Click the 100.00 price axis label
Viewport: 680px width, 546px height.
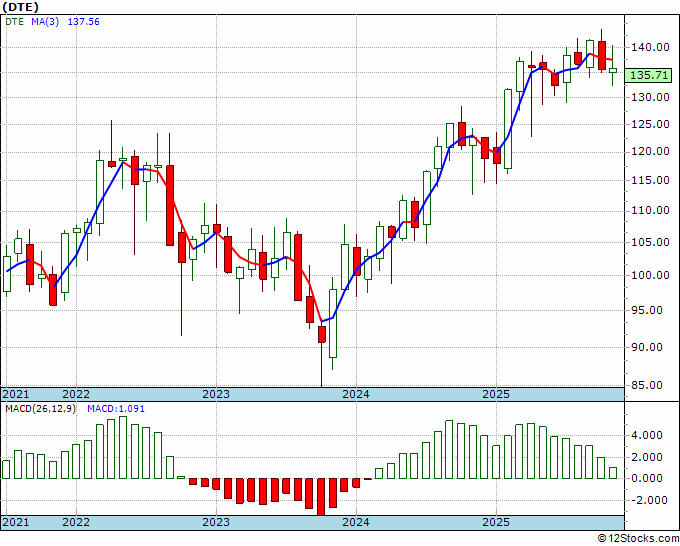(x=650, y=275)
